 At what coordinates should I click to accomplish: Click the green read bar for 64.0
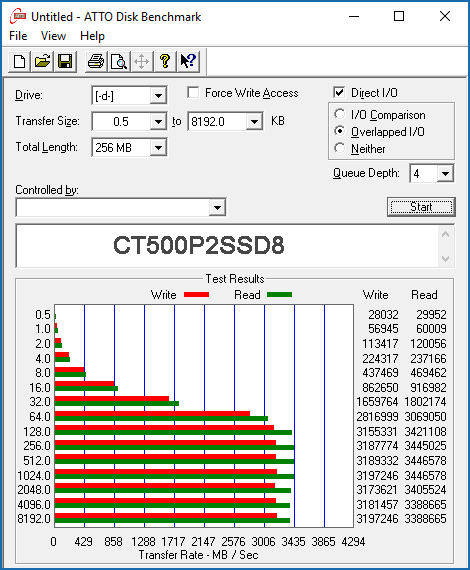coord(161,419)
